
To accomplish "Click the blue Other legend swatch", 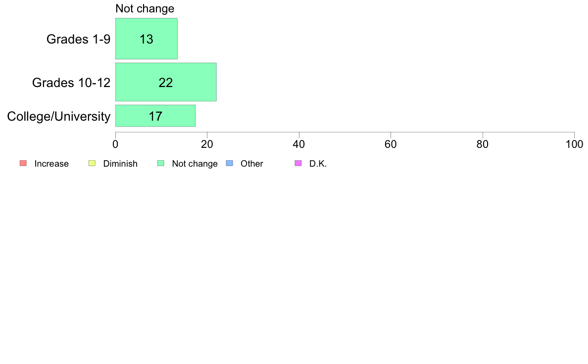I will [x=230, y=163].
